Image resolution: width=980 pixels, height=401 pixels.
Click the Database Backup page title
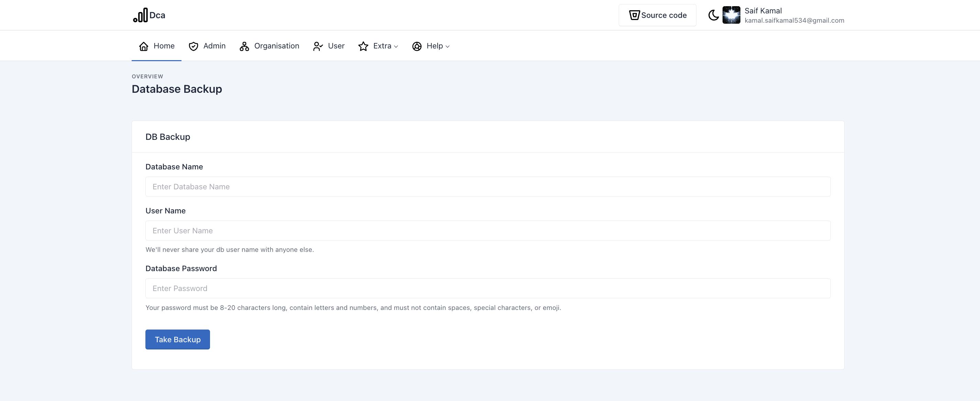[x=177, y=89]
